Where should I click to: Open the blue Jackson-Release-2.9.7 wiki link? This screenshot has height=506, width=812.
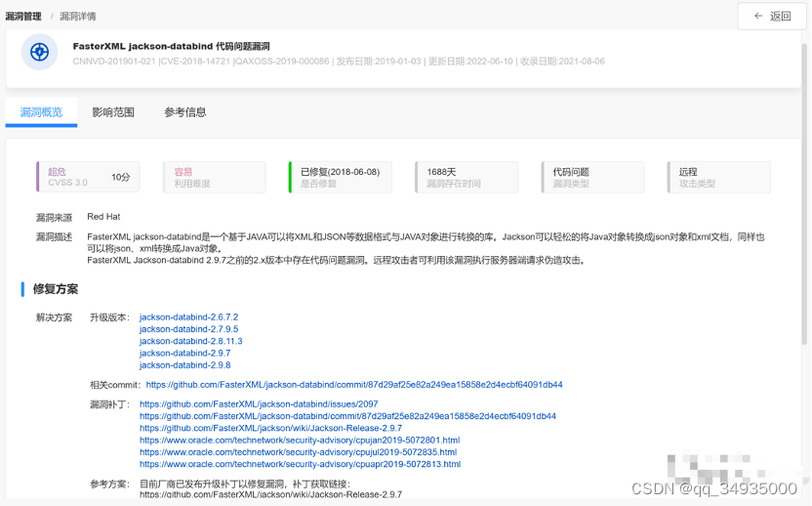point(271,428)
